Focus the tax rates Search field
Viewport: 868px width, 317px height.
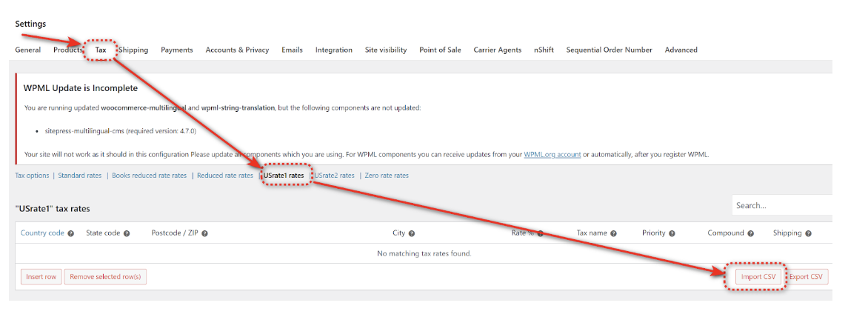click(781, 205)
